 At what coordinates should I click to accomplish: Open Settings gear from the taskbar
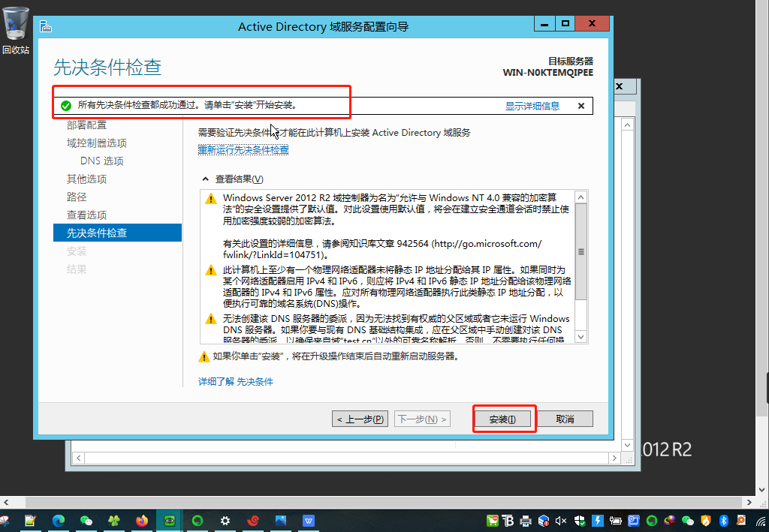click(225, 521)
